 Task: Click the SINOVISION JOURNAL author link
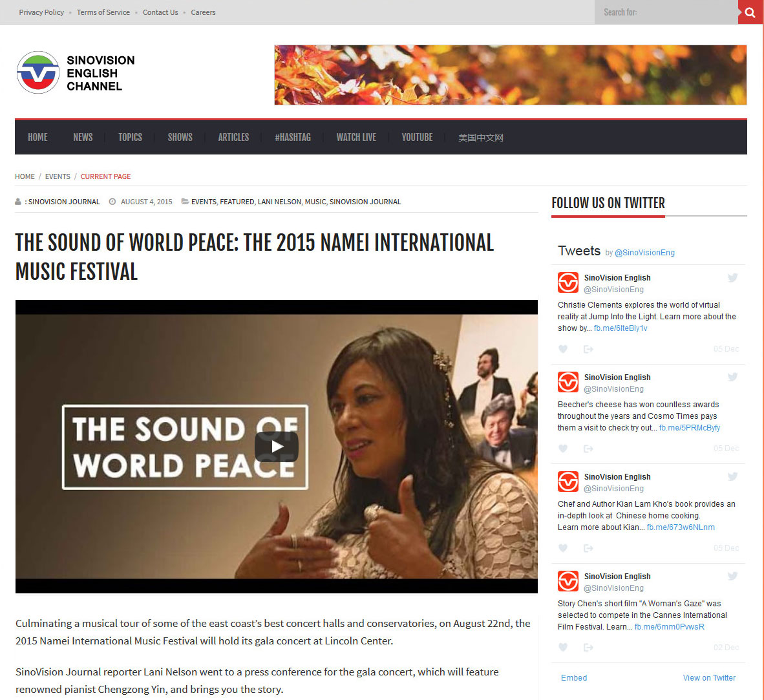pyautogui.click(x=64, y=202)
